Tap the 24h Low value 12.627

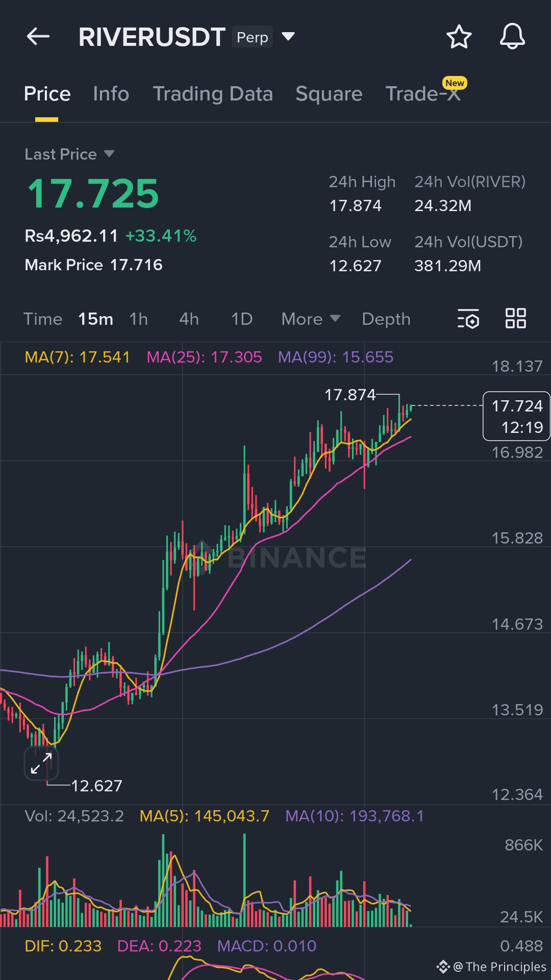coord(355,266)
